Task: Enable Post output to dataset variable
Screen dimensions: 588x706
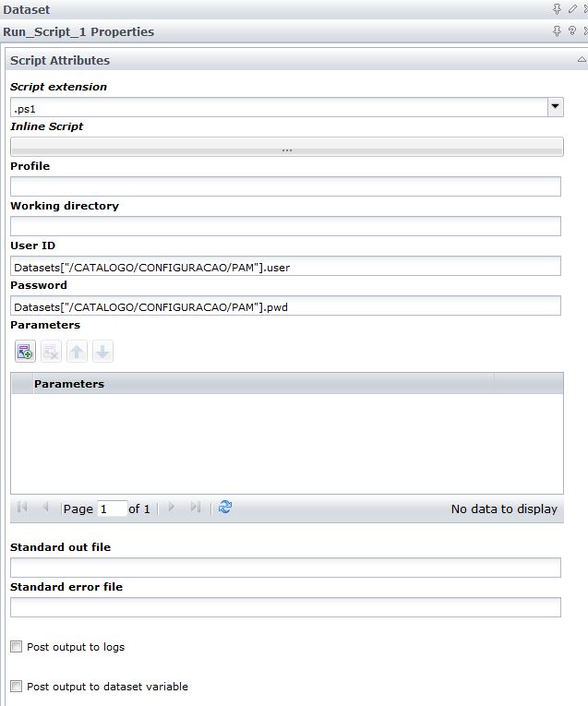Action: point(17,687)
